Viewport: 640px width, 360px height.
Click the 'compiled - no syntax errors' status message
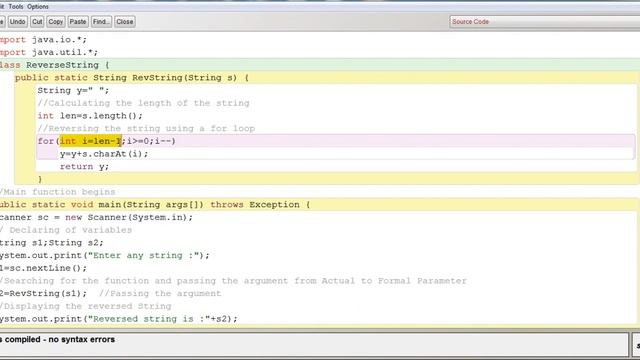[58, 339]
